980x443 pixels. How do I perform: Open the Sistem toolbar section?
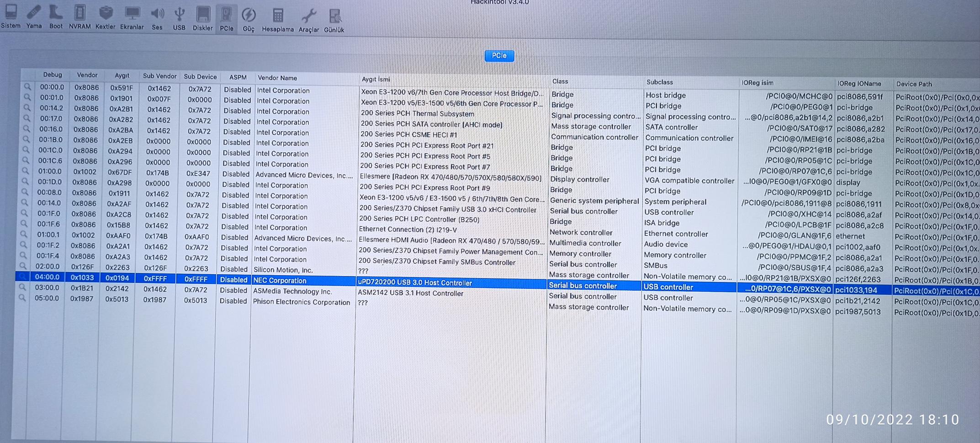(11, 17)
